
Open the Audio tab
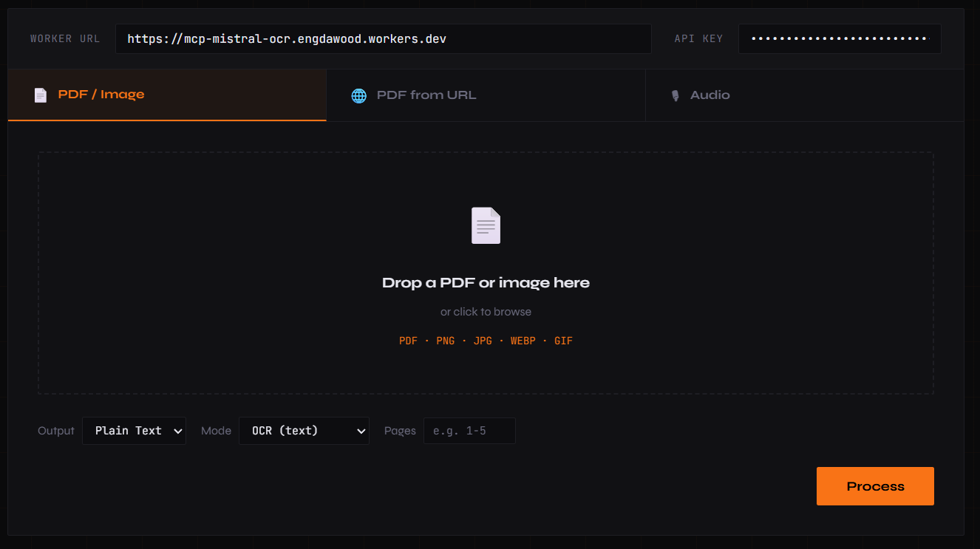click(804, 95)
